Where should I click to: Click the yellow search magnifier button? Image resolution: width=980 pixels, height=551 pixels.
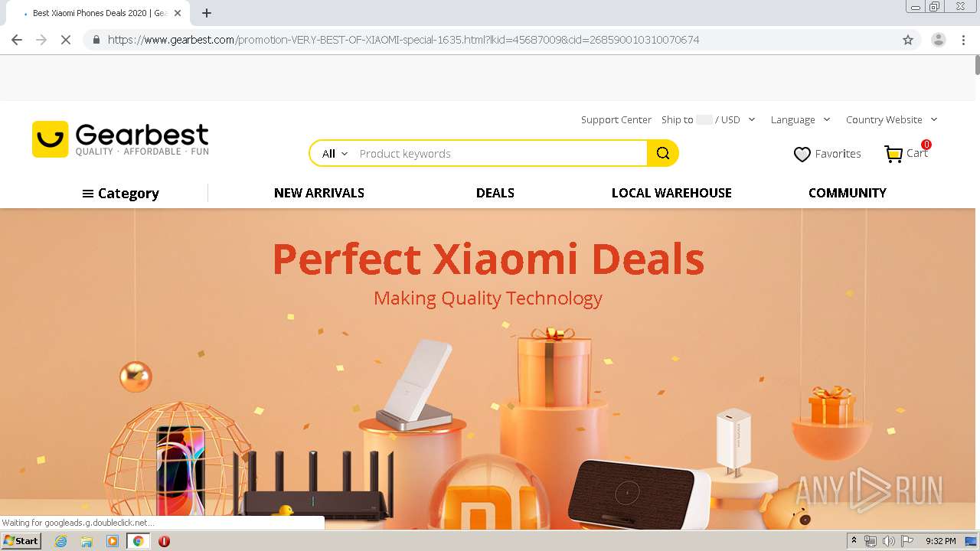662,153
